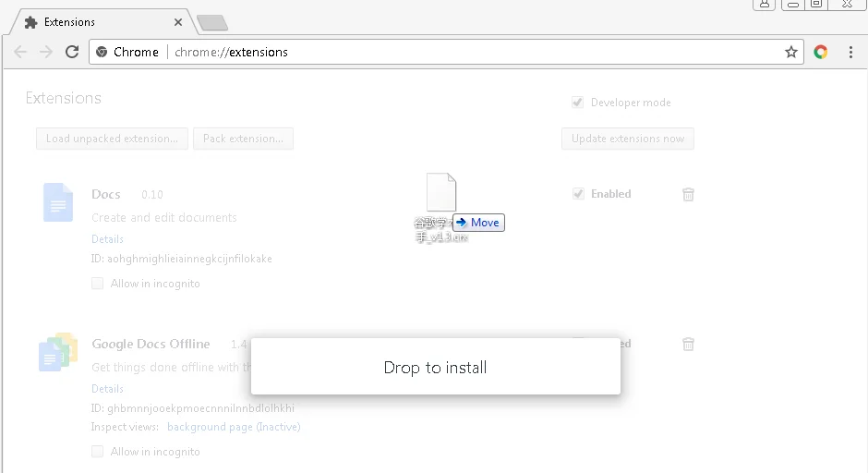The height and width of the screenshot is (473, 868).
Task: Click the Docs version 0.10 text
Action: [x=152, y=195]
